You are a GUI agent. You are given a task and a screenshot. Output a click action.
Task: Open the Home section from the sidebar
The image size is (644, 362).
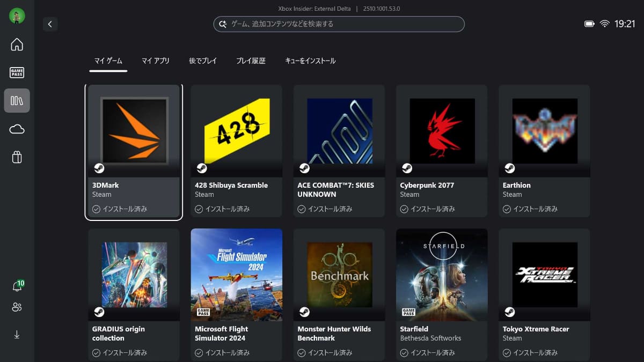17,45
